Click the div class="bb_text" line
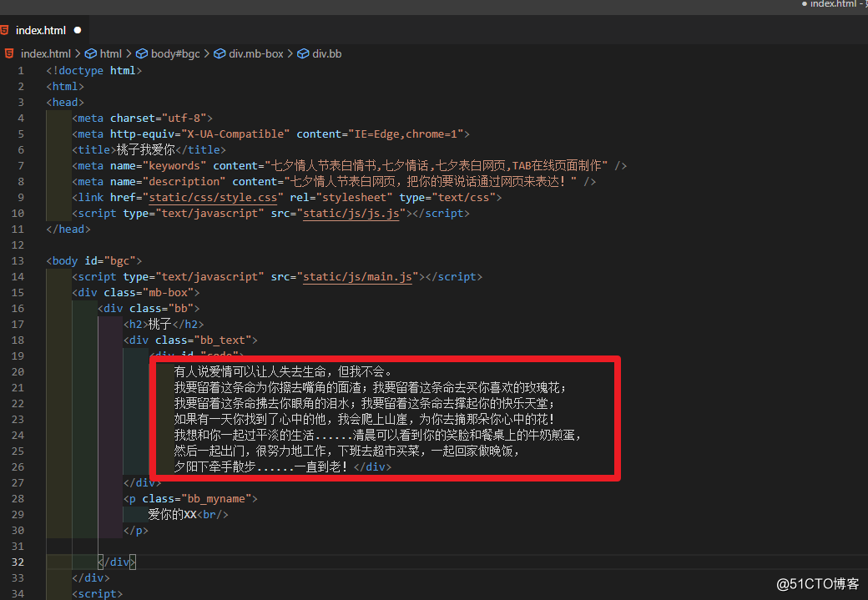Screen dimensions: 868x600 [190, 340]
